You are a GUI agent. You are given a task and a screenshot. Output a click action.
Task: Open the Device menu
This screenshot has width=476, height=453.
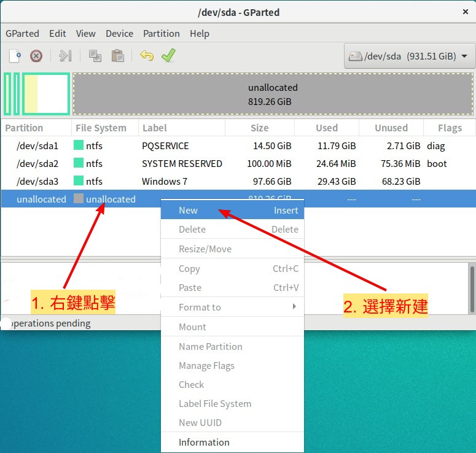pos(119,34)
